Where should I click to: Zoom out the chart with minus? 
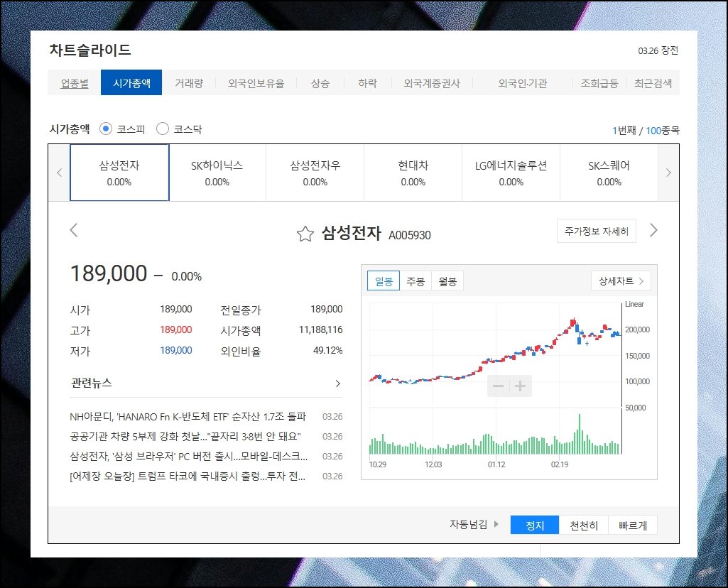(x=498, y=386)
